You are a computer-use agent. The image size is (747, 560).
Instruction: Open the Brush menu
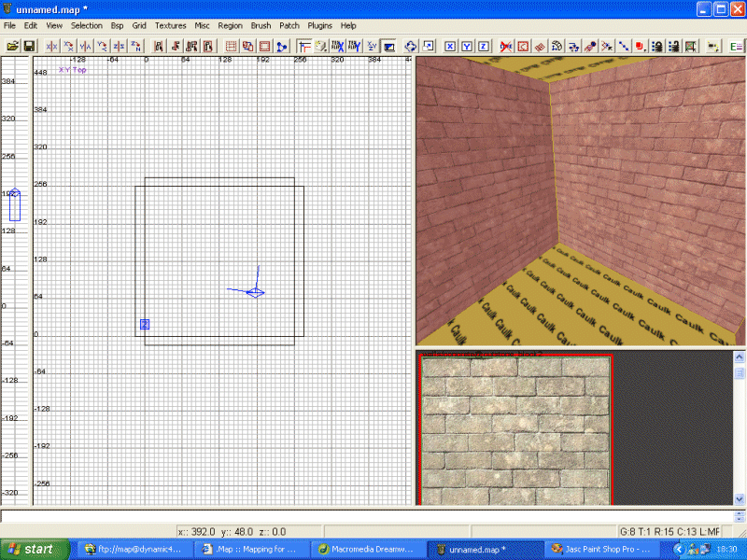click(261, 26)
